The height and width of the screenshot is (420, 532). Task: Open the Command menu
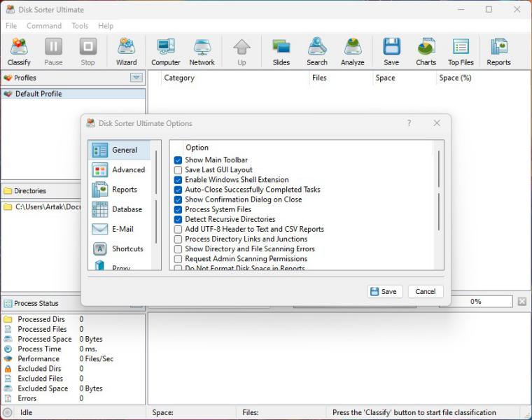point(44,26)
